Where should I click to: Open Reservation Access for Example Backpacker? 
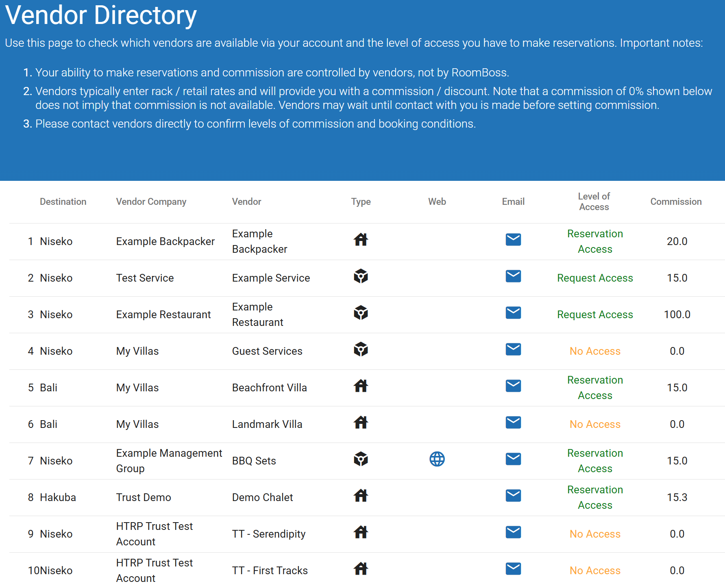(595, 241)
